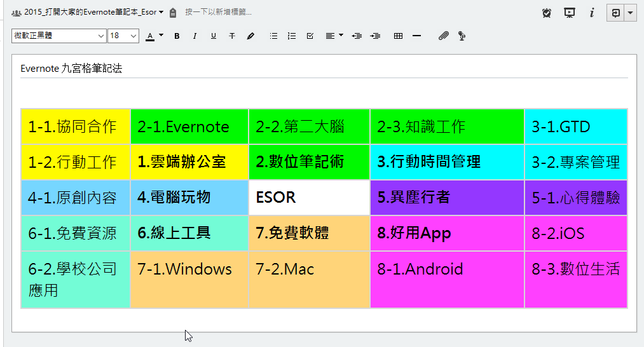The height and width of the screenshot is (347, 644).
Task: Toggle underline formatting
Action: click(x=213, y=36)
